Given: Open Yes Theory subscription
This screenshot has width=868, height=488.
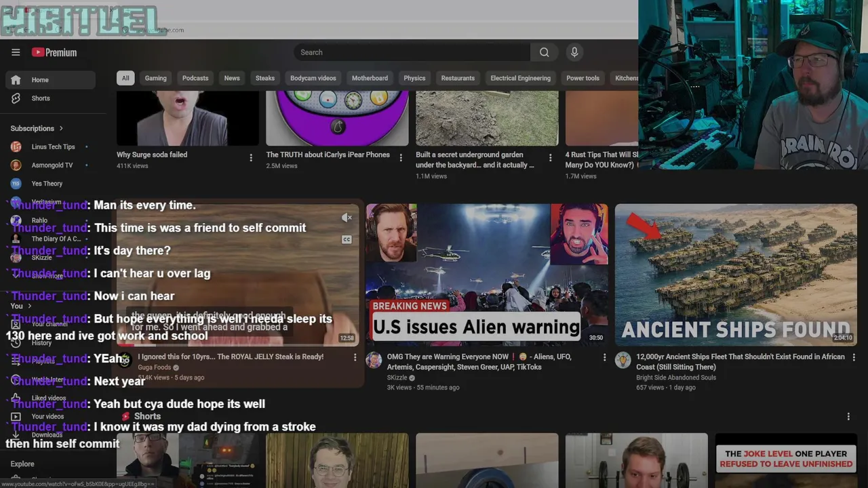Looking at the screenshot, I should tap(50, 183).
